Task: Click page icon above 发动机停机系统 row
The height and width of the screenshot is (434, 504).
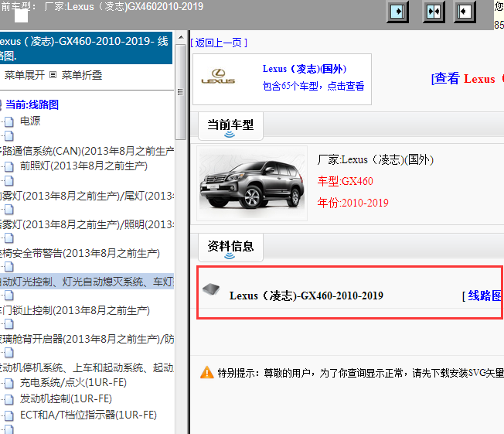Action: [9, 353]
